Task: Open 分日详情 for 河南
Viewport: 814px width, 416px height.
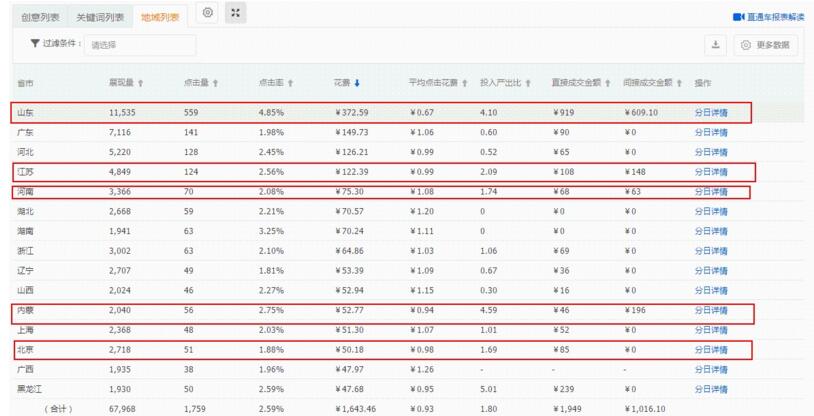Action: point(711,192)
